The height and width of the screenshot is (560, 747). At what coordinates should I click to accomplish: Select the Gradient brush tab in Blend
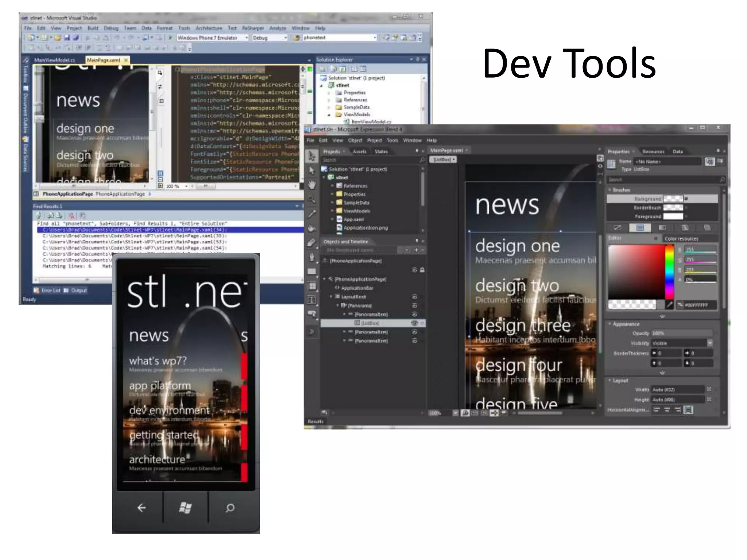tap(662, 227)
